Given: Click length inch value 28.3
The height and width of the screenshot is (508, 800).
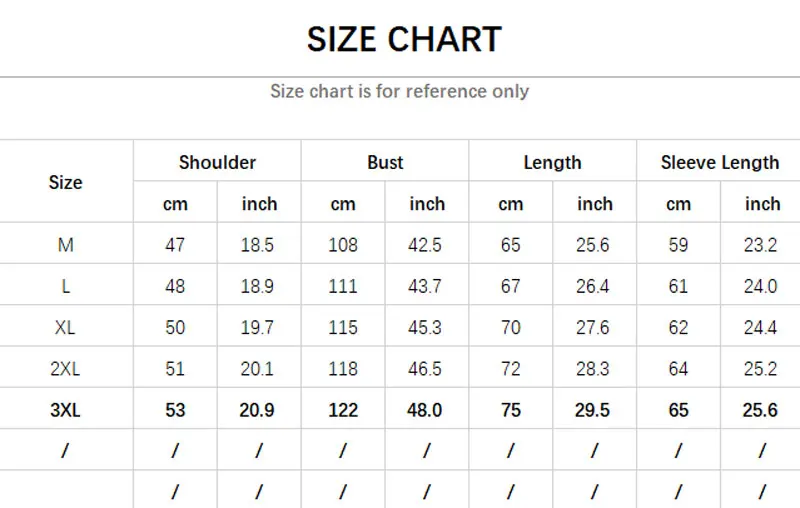Looking at the screenshot, I should point(593,369).
